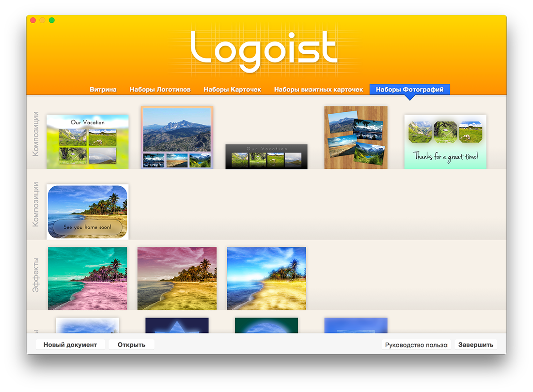Choose the circle mask on green thumbnail
This screenshot has width=533, height=392.
(x=266, y=326)
